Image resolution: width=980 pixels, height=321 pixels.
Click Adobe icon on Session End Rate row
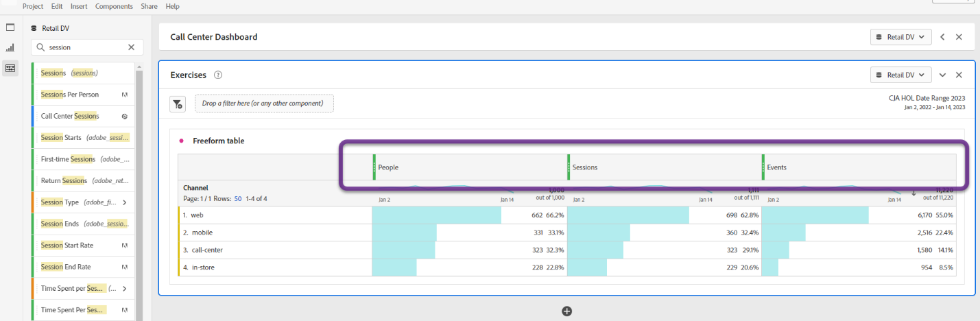(x=125, y=267)
